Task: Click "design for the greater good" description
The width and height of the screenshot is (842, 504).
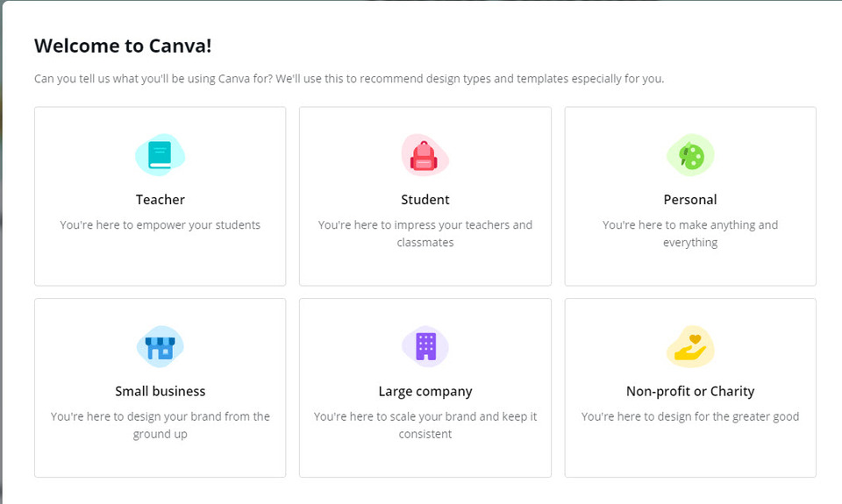Action: tap(690, 416)
